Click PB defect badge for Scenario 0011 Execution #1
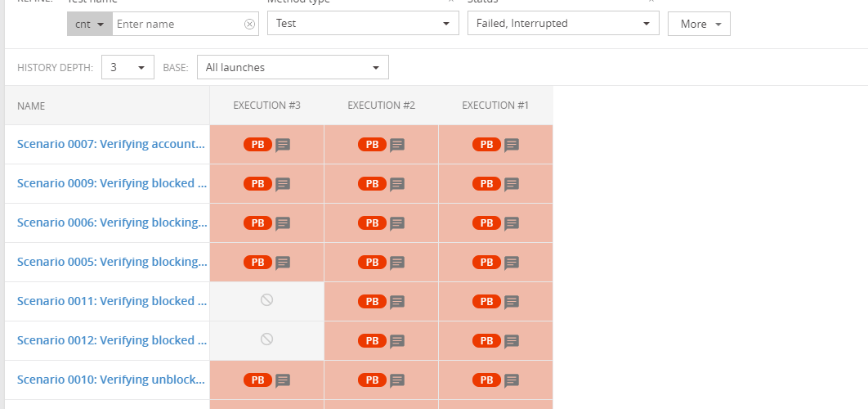Screen dimensions: 868x409 tap(486, 302)
